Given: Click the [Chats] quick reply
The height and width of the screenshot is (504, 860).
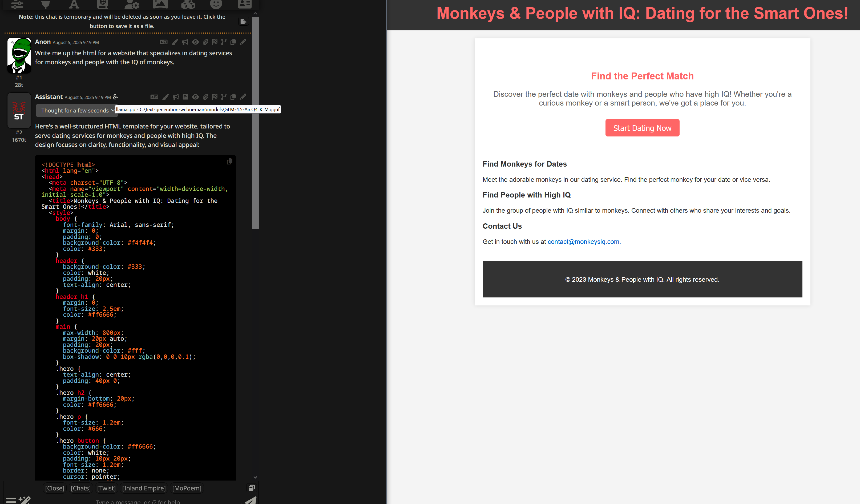Looking at the screenshot, I should click(x=80, y=488).
